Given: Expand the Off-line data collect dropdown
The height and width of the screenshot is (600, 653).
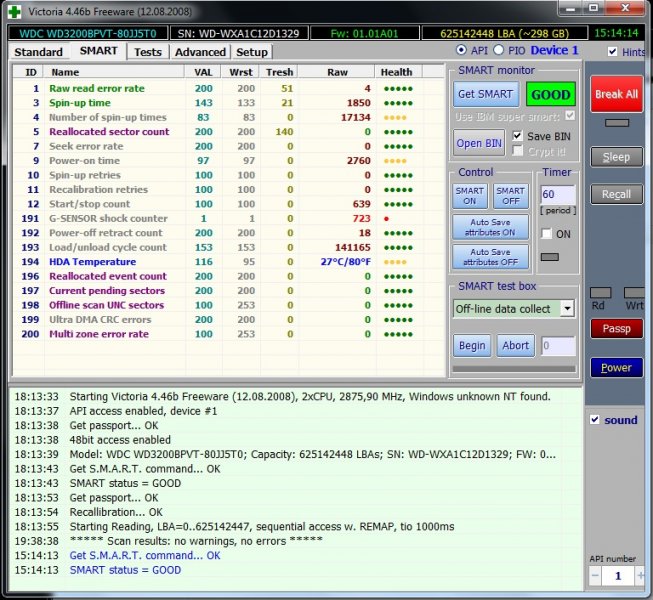Looking at the screenshot, I should (567, 309).
